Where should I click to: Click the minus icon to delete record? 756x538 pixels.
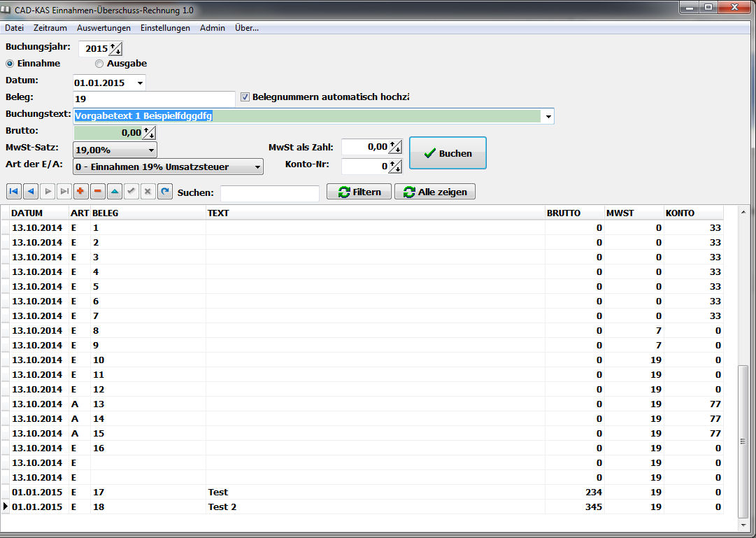point(98,192)
